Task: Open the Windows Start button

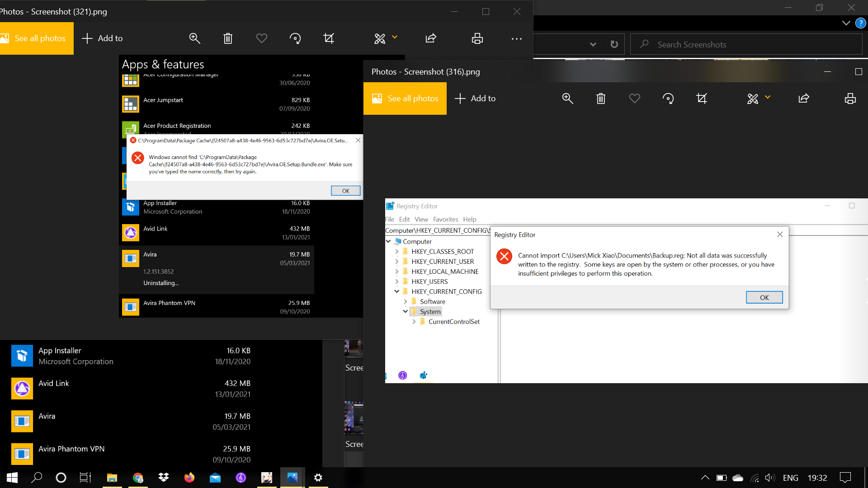Action: click(12, 478)
